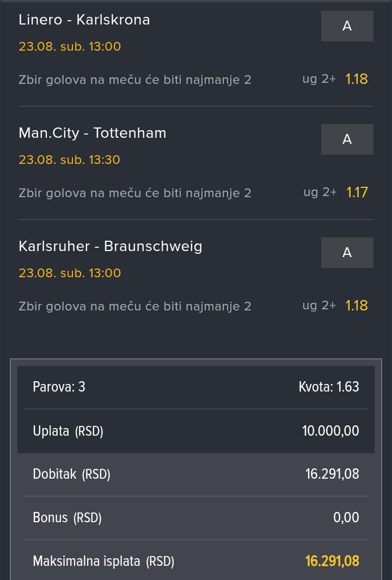Select the Man.City - Tottenham match title
The image size is (392, 580).
(x=93, y=133)
